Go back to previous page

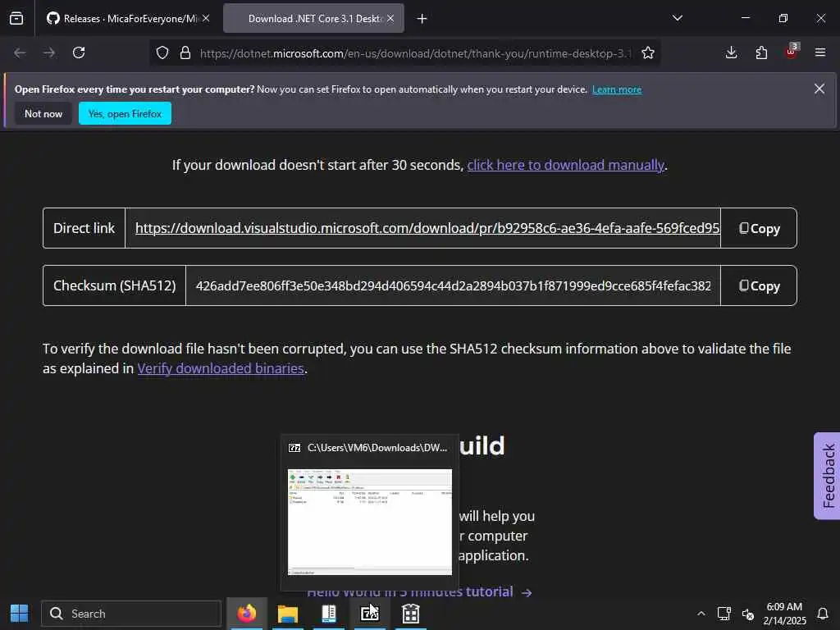[x=20, y=52]
